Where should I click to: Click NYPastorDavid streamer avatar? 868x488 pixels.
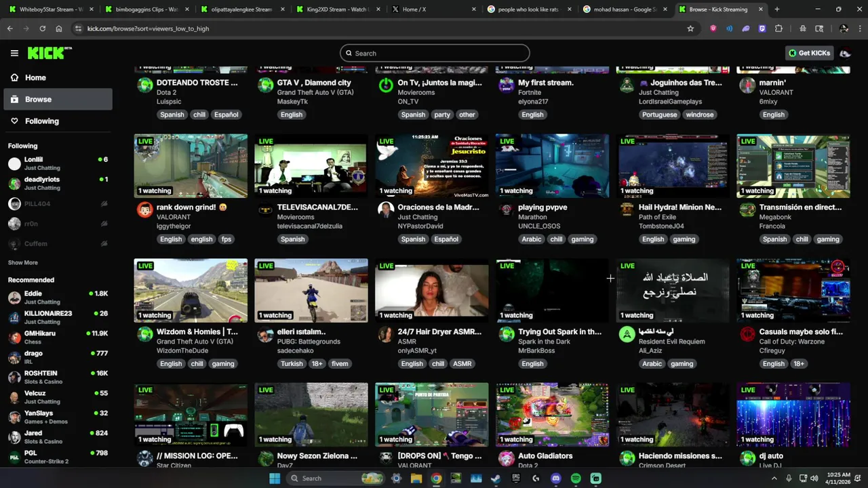(386, 209)
